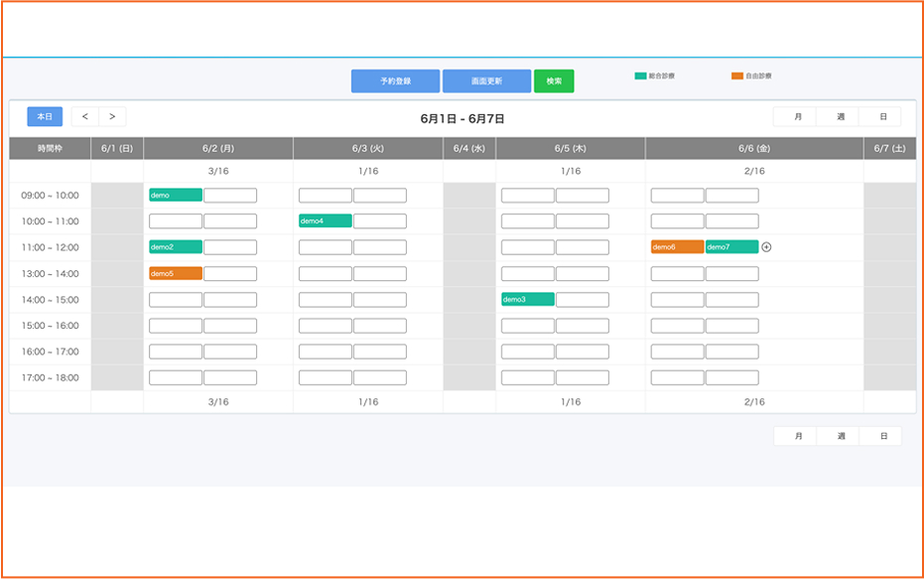Click the plus icon beside demo7
This screenshot has height=579, width=924.
point(766,247)
